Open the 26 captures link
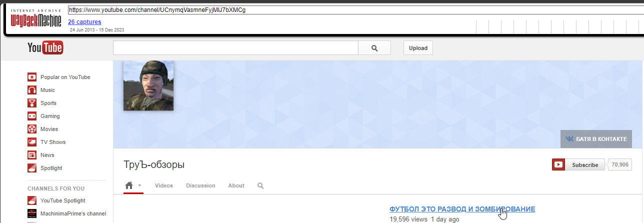644x223 pixels. click(x=84, y=22)
